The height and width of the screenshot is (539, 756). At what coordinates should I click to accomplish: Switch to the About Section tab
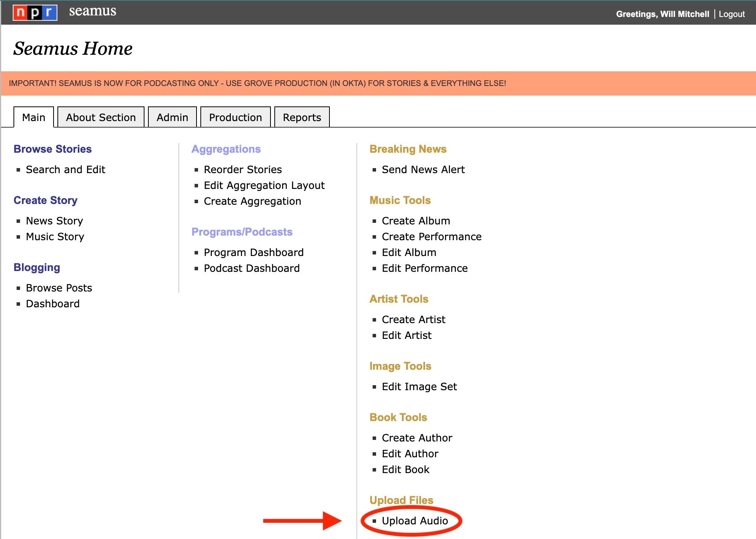(101, 117)
